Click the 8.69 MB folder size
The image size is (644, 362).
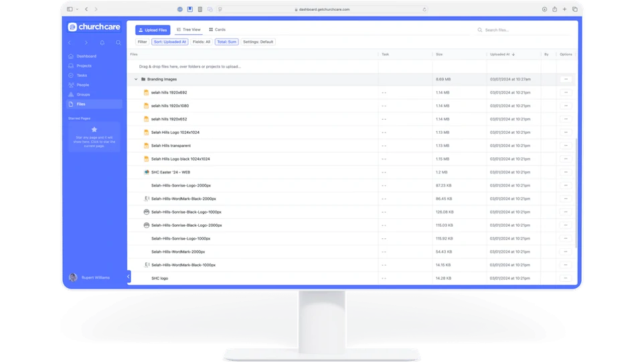tap(443, 79)
